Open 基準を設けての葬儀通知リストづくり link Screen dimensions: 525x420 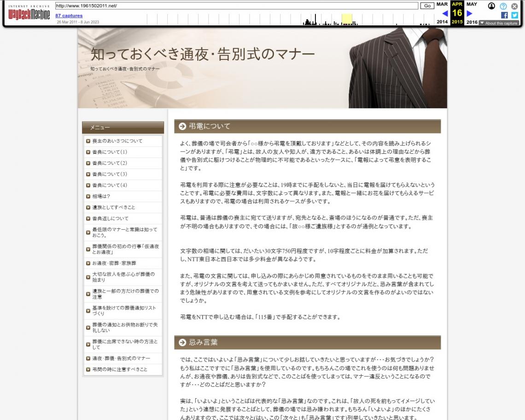[x=124, y=310]
